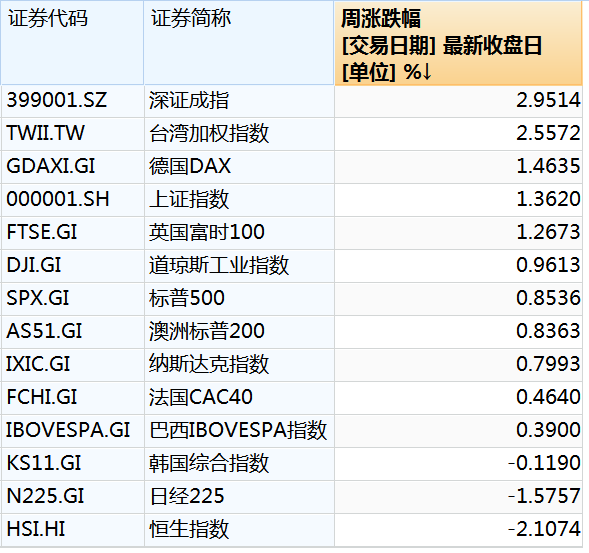589x553 pixels.
Task: Select 道琼斯工业指数 name cell
Action: 239,266
